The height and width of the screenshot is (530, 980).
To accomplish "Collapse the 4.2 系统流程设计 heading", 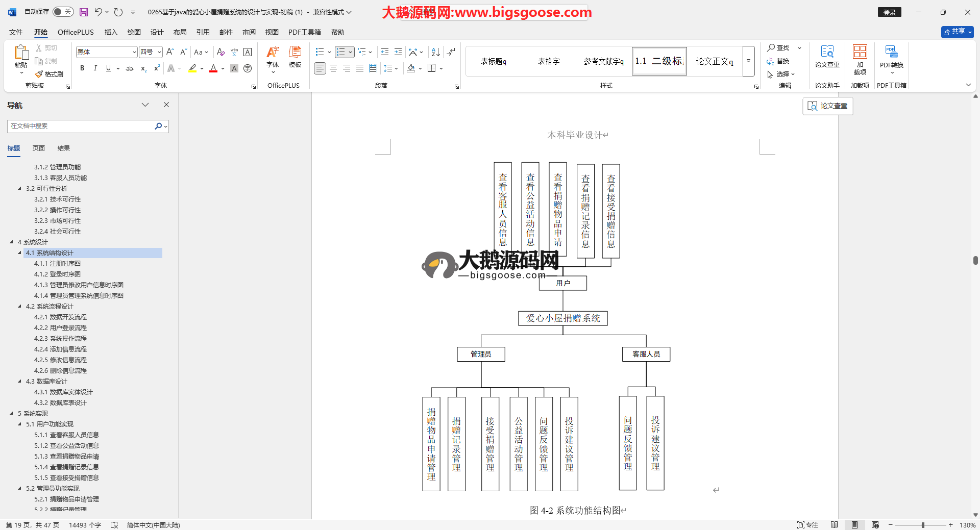I will (x=20, y=306).
